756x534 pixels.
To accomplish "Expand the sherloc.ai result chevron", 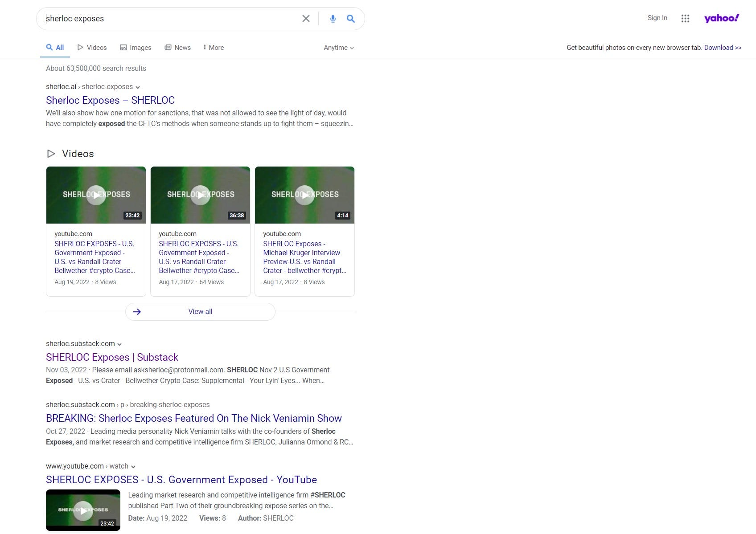I will click(138, 87).
